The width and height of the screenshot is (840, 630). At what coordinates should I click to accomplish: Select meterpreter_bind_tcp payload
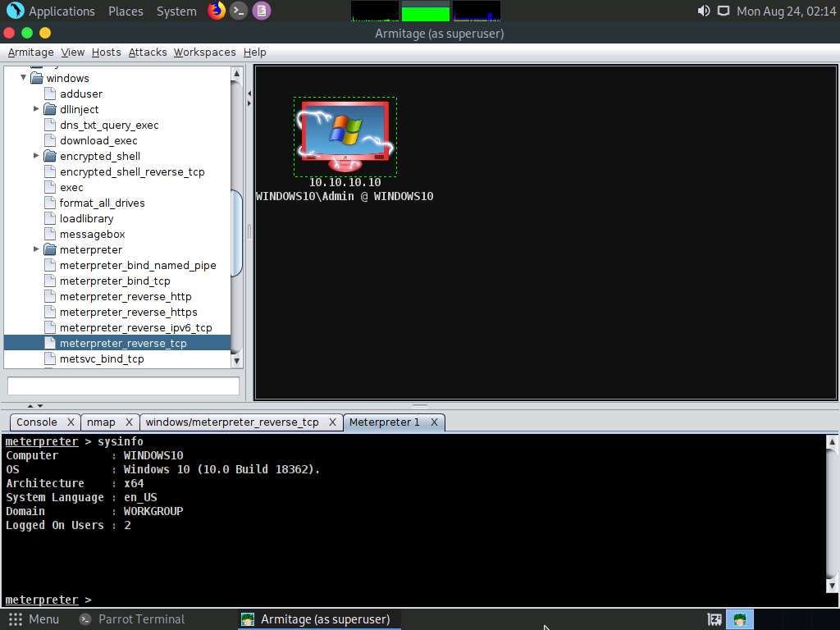pos(115,281)
